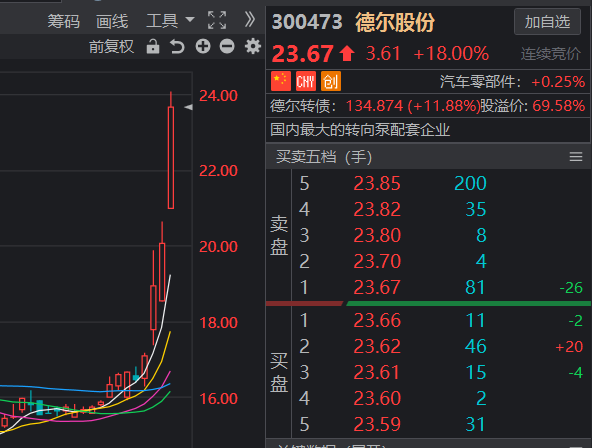This screenshot has width=592, height=448.
Task: Click the current price marker arrow
Action: [x=188, y=107]
